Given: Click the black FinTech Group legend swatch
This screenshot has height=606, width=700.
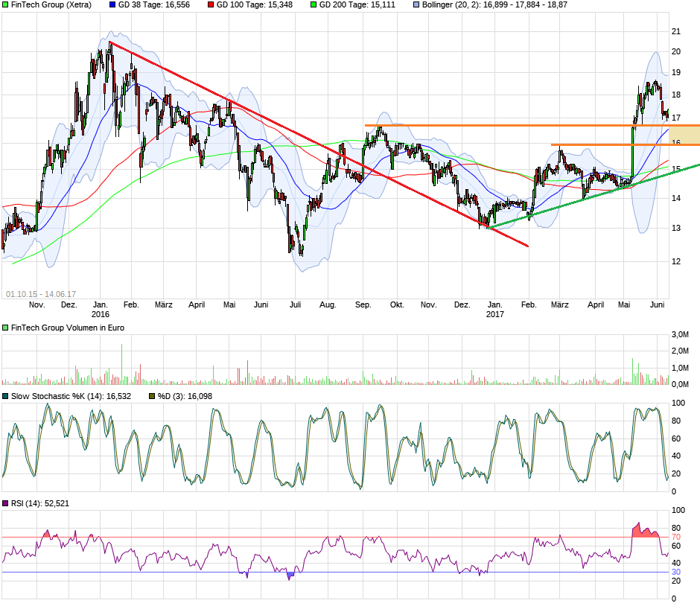Looking at the screenshot, I should pyautogui.click(x=6, y=4).
